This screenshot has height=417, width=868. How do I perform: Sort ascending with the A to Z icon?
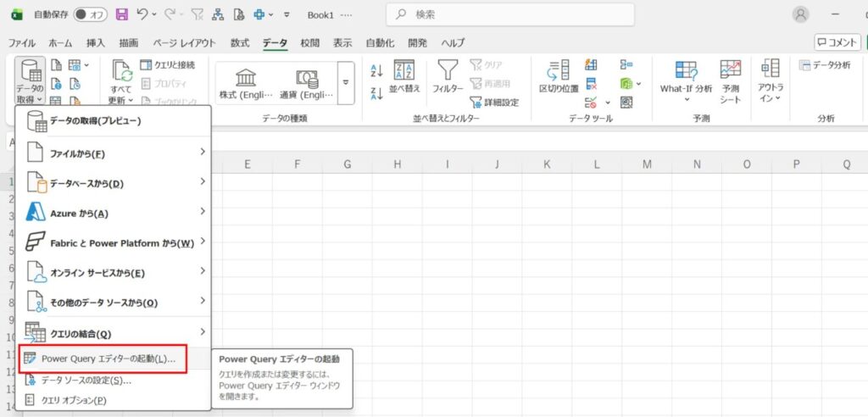(x=376, y=69)
